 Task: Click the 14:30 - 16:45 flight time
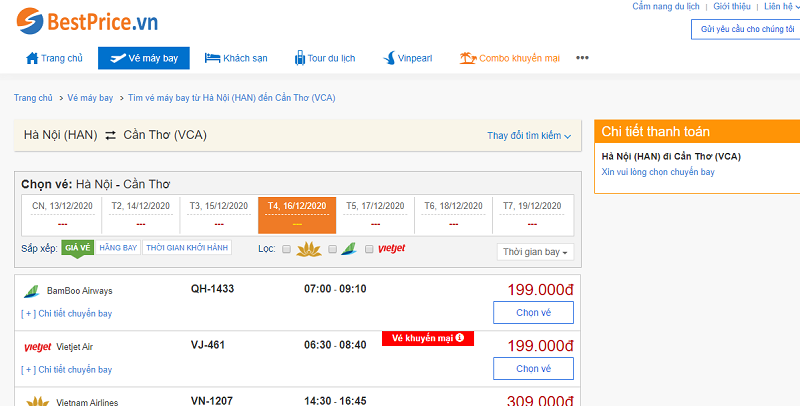tap(335, 401)
